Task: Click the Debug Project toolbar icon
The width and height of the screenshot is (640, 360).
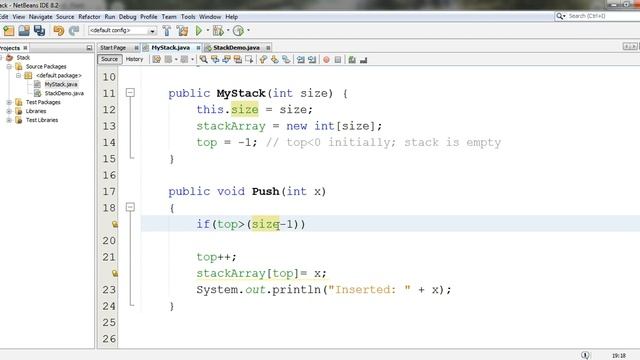Action: [x=218, y=31]
